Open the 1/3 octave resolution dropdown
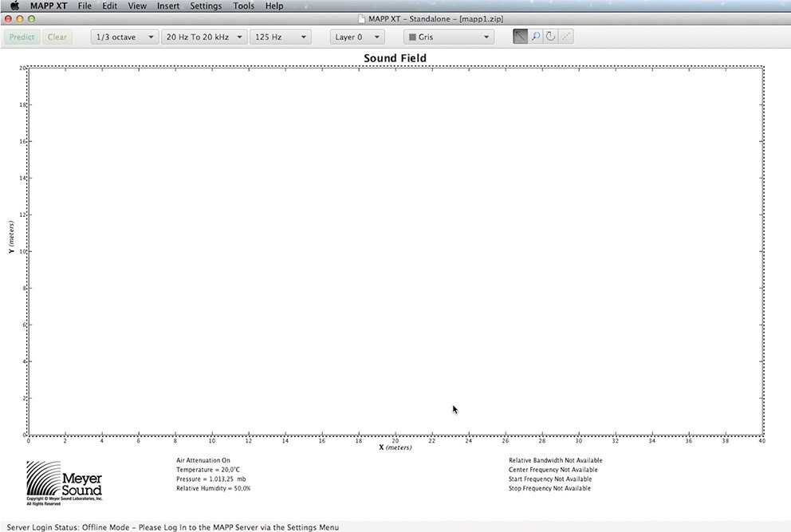Screen dimensions: 791x532 [124, 37]
